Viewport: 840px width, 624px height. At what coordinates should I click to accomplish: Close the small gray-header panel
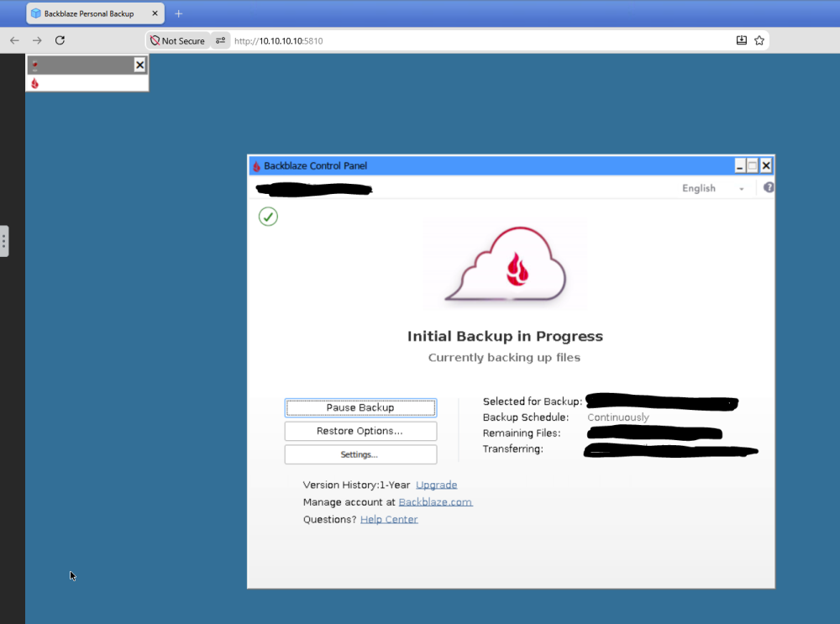pyautogui.click(x=139, y=65)
